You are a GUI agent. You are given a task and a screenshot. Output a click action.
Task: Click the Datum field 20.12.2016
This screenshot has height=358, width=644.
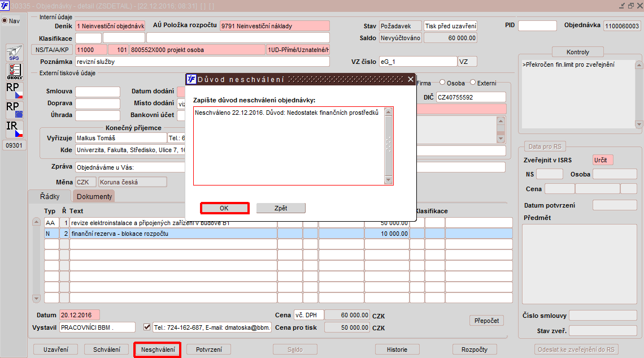(x=79, y=315)
